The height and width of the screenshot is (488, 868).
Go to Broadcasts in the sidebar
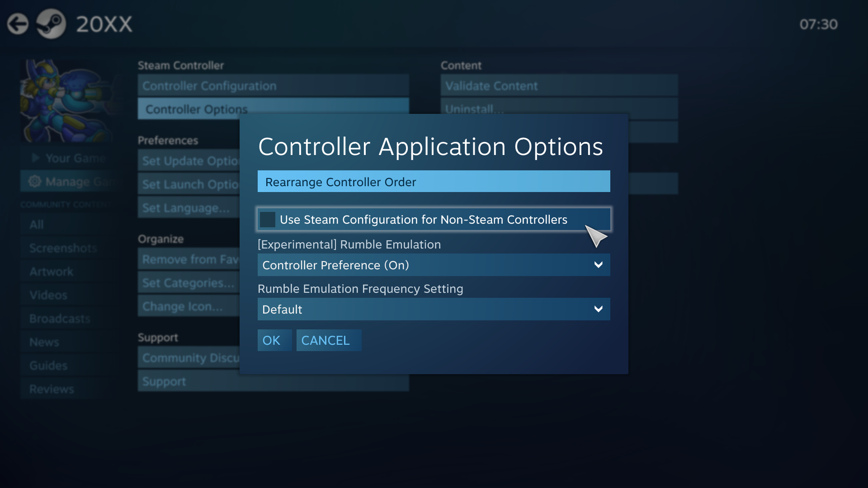coord(60,319)
